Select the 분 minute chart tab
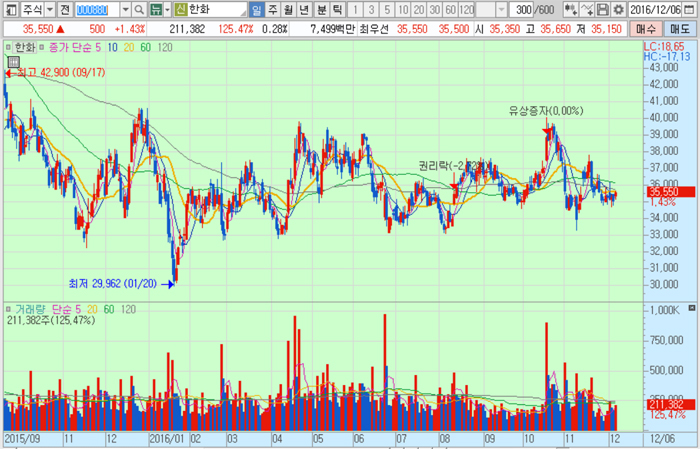This screenshot has height=449, width=700. click(321, 9)
